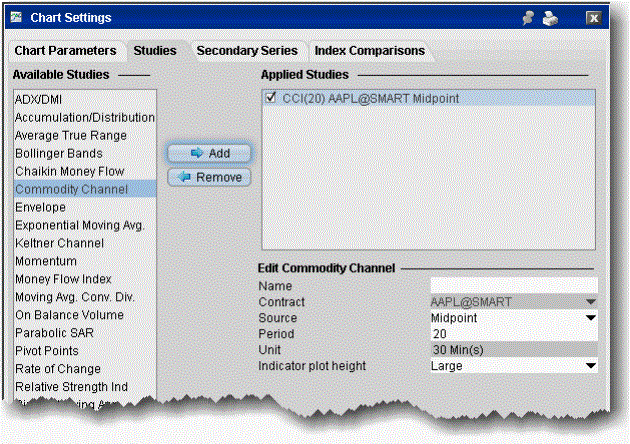Click the Period value field
630x444 pixels.
point(512,334)
